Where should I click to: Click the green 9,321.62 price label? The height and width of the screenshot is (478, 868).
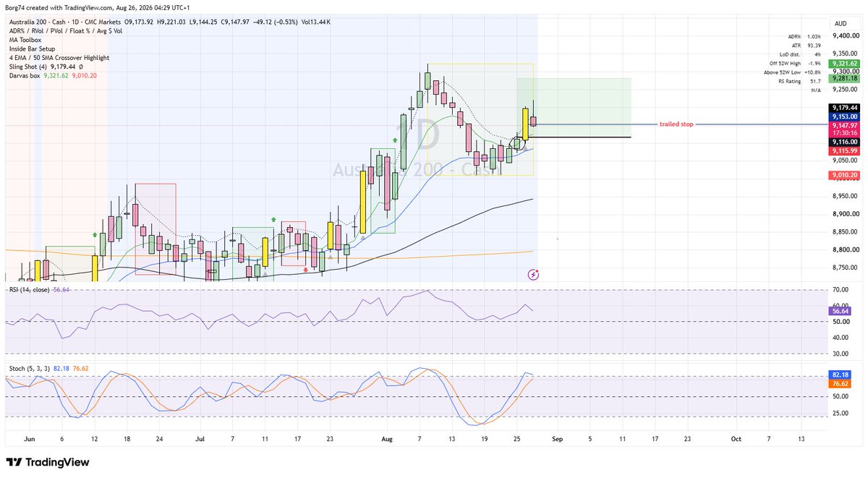[844, 64]
